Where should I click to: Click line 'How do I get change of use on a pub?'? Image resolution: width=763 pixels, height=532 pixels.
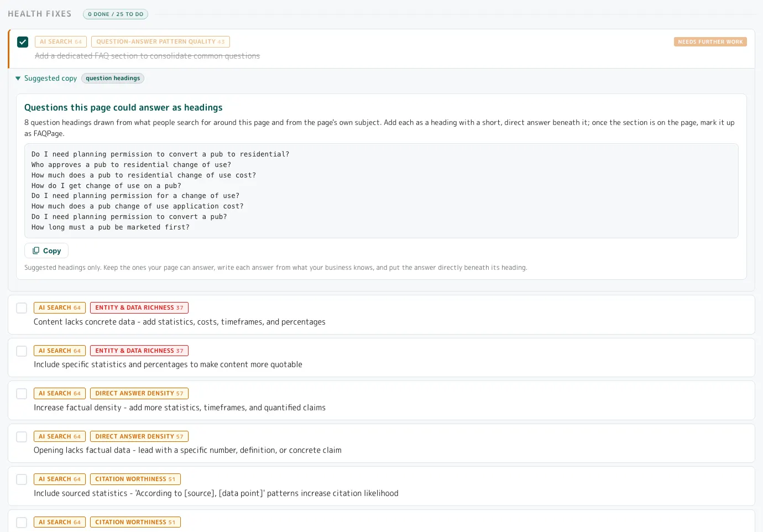106,186
